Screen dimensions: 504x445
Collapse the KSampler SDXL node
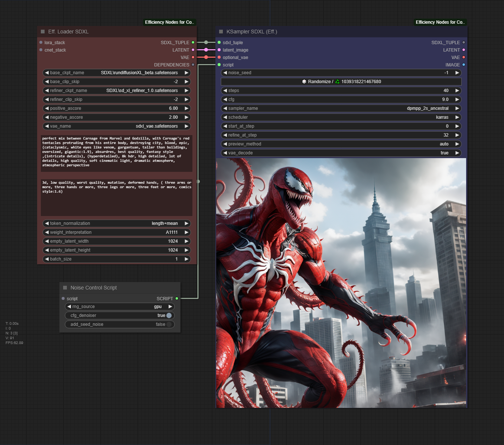tap(221, 32)
